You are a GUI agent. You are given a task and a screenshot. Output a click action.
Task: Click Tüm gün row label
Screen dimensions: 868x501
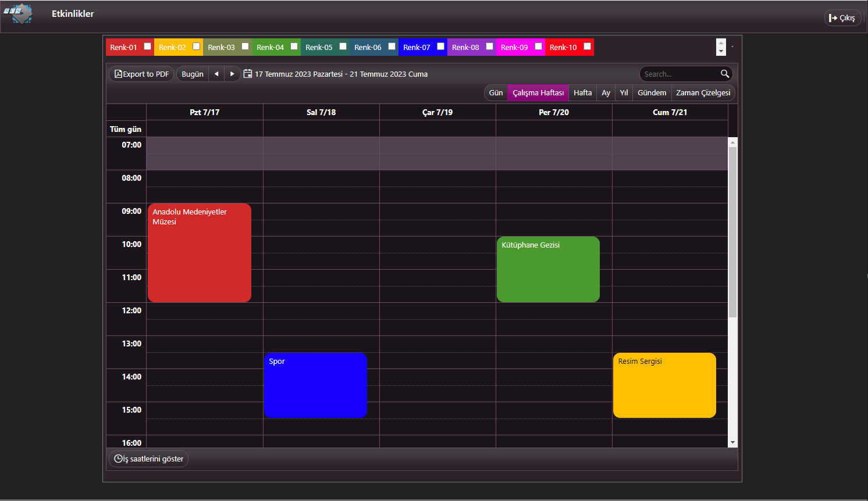click(126, 129)
